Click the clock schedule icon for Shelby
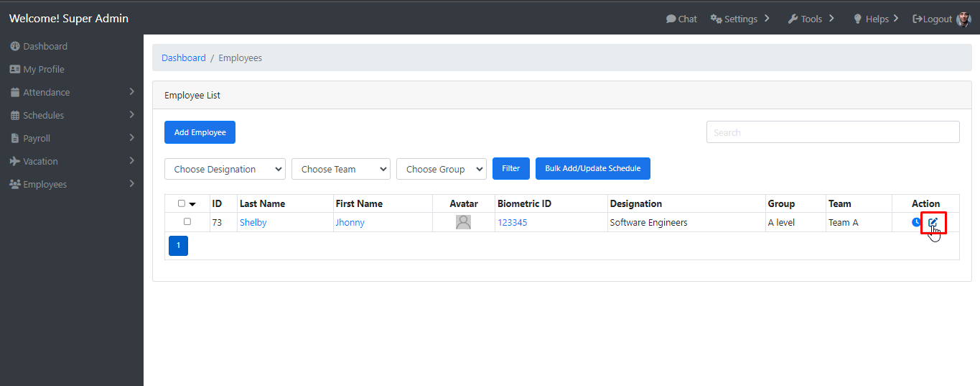Viewport: 980px width, 386px height. click(917, 222)
